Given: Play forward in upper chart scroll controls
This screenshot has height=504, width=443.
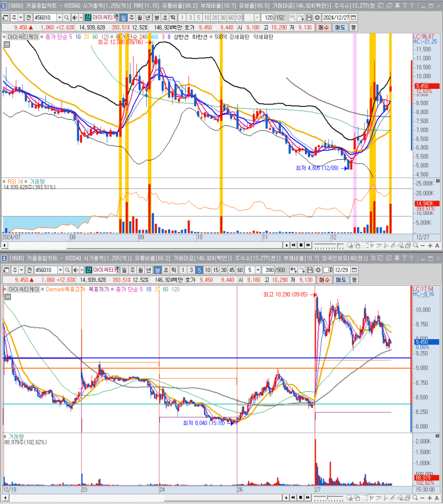Looking at the screenshot, I should pos(287,245).
